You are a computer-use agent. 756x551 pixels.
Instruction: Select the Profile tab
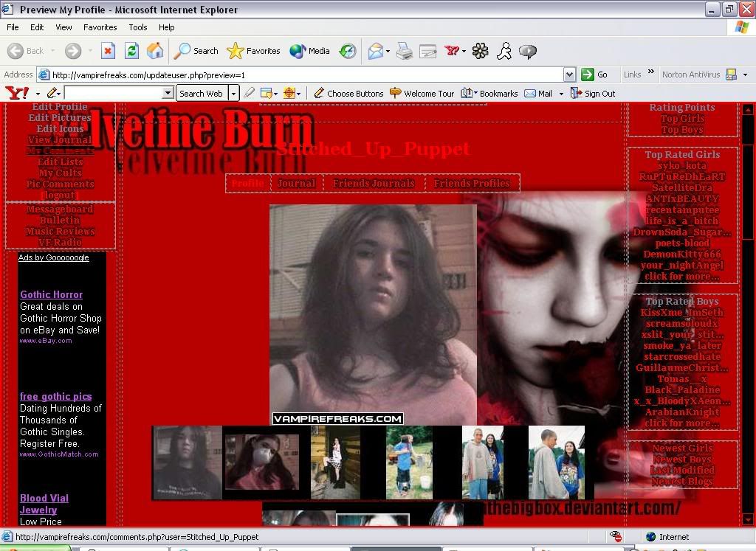point(248,183)
